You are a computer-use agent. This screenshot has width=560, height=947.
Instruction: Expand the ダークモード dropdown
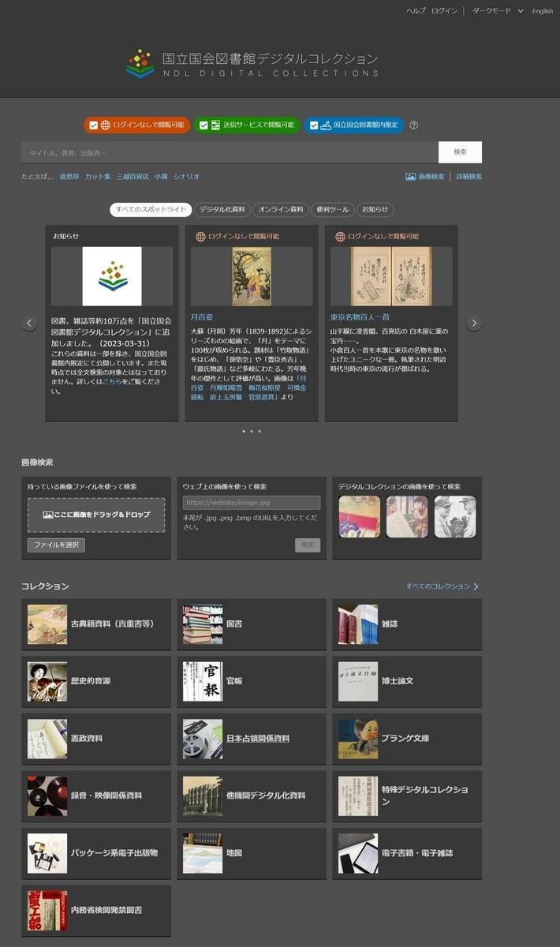click(x=498, y=11)
